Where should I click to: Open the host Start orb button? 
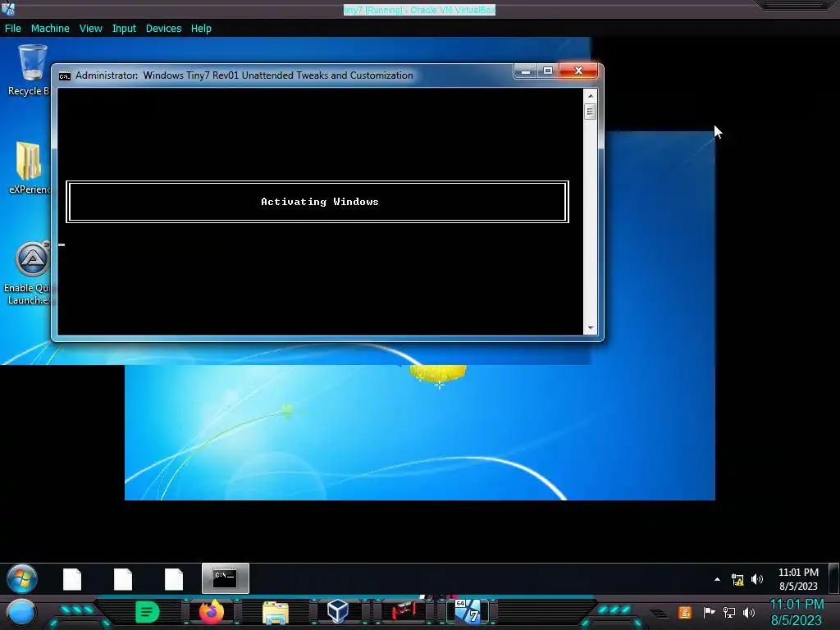tap(21, 612)
